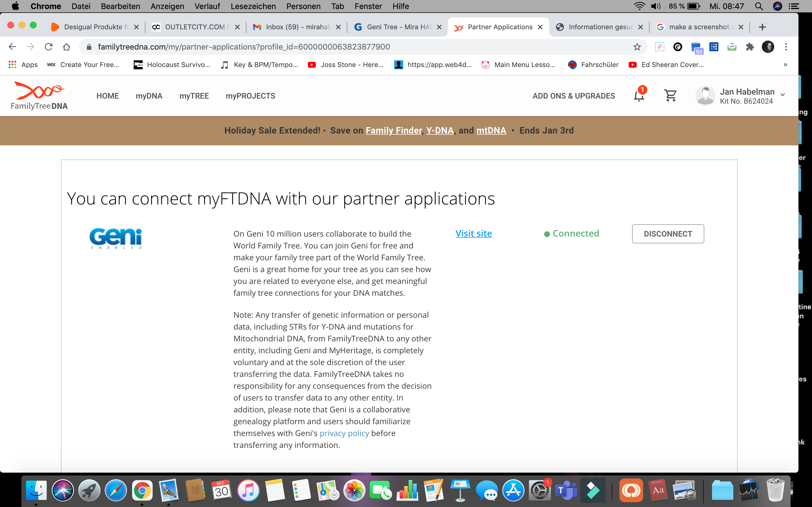Expand hidden bookmarks overflow chevron
812x507 pixels.
click(x=785, y=65)
